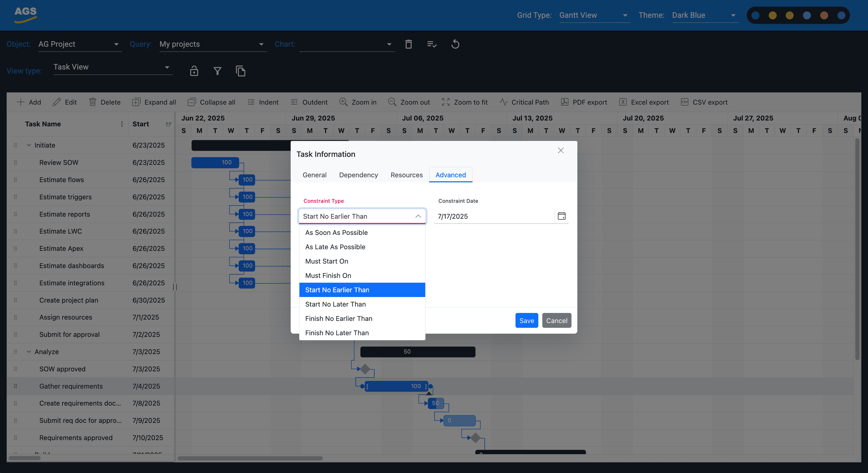Click Task Name column menu dots
The height and width of the screenshot is (473, 868).
[122, 124]
